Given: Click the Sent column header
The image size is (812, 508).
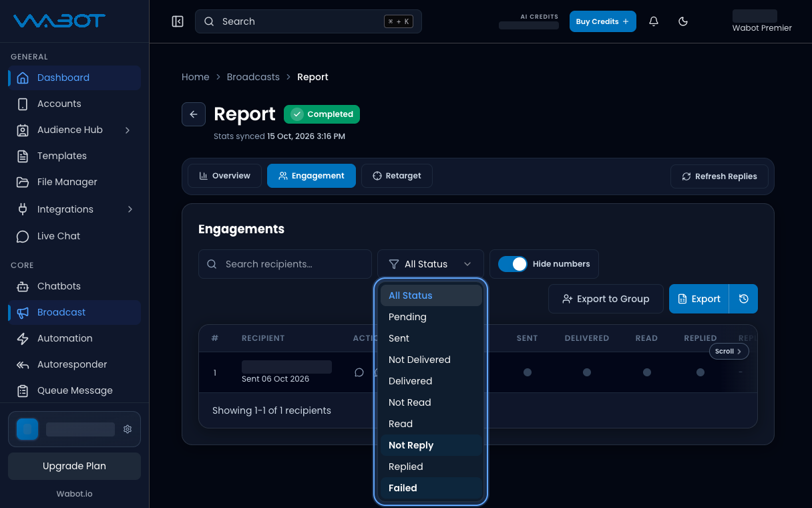Looking at the screenshot, I should 527,338.
